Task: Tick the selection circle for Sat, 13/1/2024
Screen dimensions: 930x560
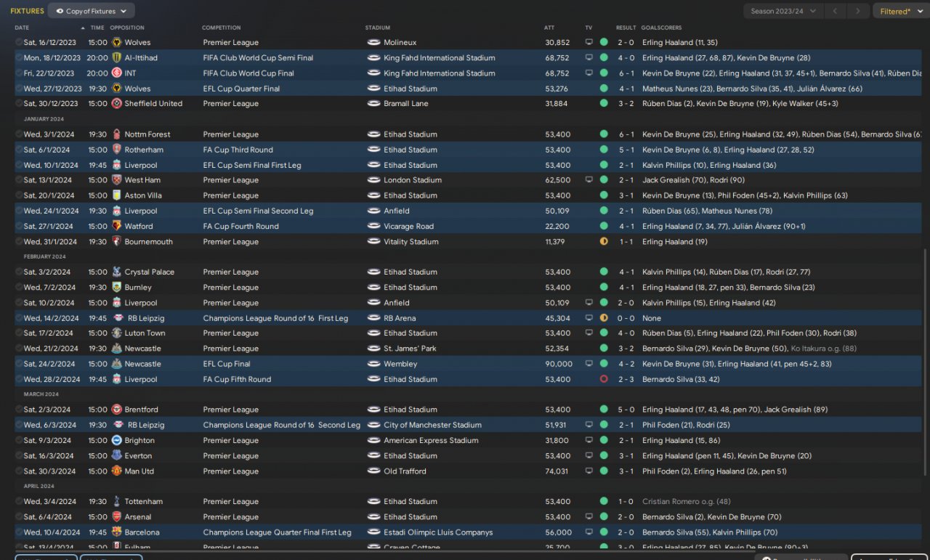Action: click(19, 180)
